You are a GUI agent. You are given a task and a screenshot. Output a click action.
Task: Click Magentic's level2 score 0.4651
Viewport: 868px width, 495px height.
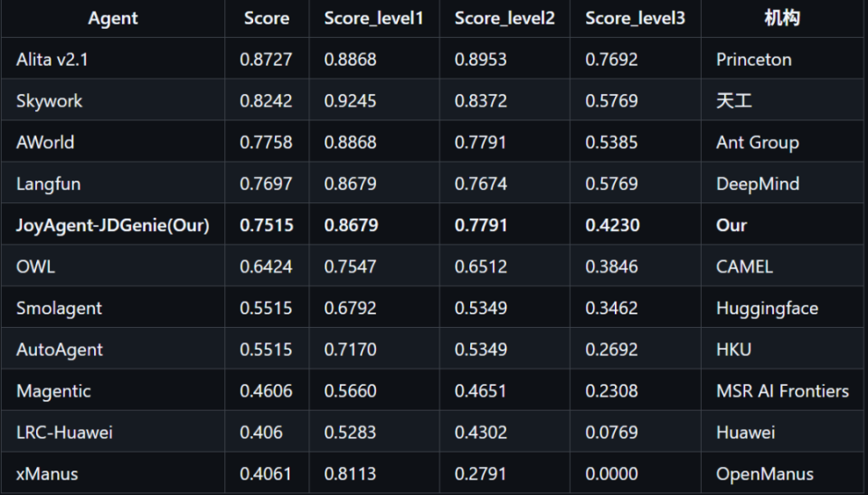coord(480,391)
